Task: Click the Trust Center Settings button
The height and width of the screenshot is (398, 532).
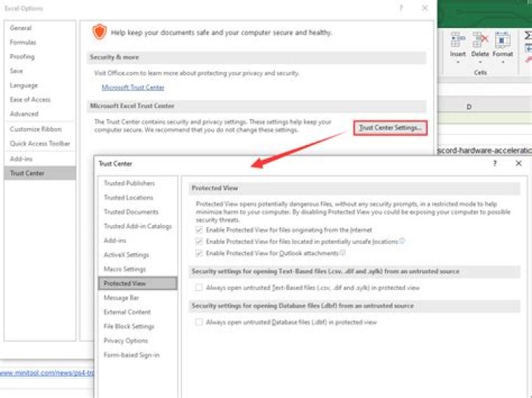Action: click(x=390, y=128)
